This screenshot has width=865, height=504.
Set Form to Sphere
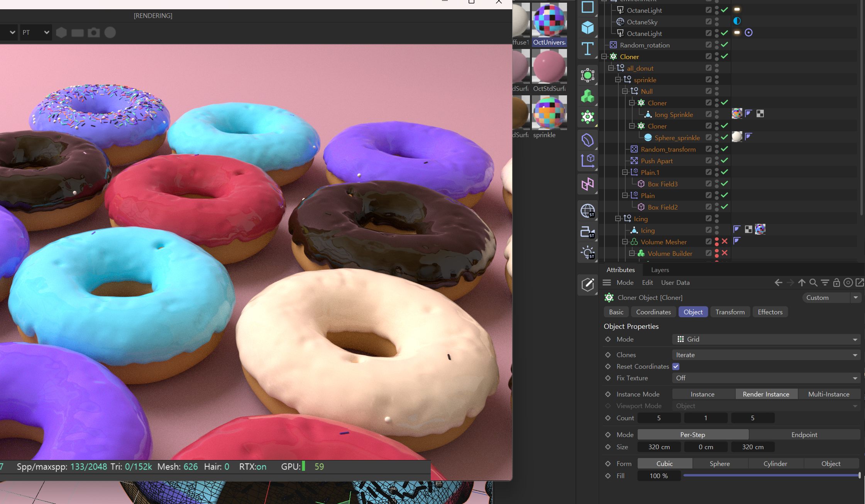click(719, 463)
